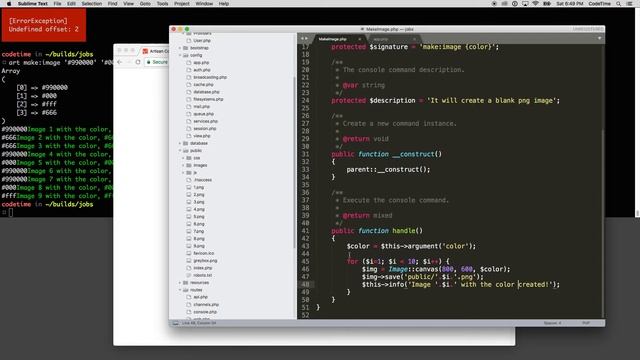Open the Selection menu
Image resolution: width=640 pixels, height=360 pixels.
coord(91,4)
